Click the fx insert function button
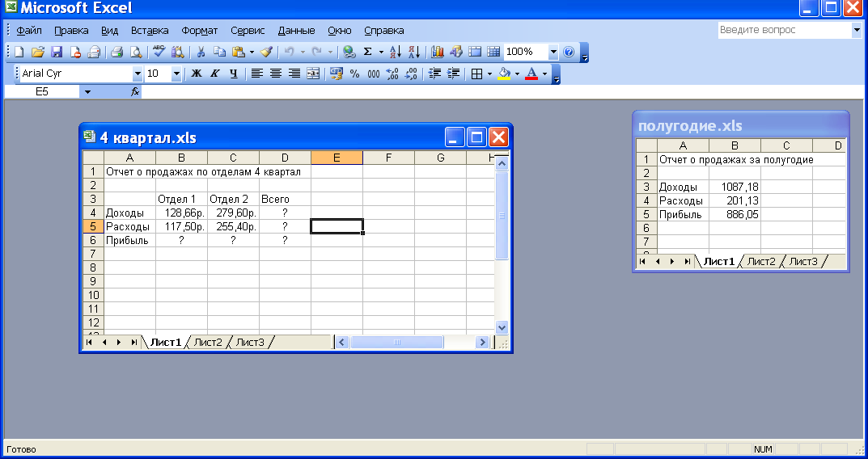This screenshot has width=868, height=459. tap(135, 92)
